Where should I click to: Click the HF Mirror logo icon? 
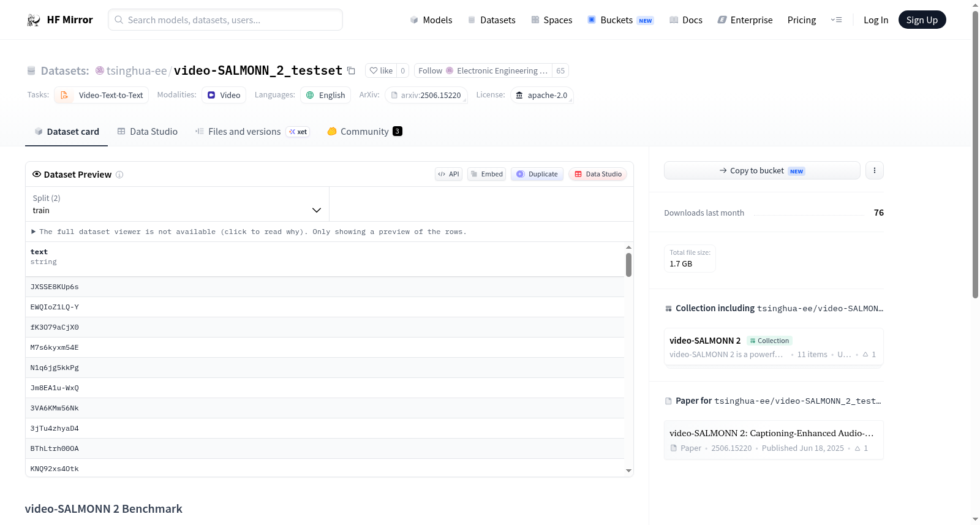[x=34, y=20]
